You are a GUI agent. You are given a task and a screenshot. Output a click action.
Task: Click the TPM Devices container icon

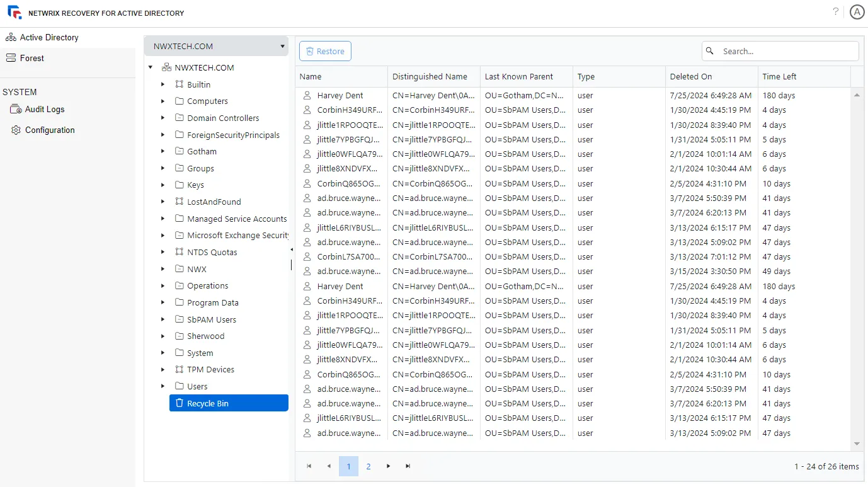click(x=180, y=369)
